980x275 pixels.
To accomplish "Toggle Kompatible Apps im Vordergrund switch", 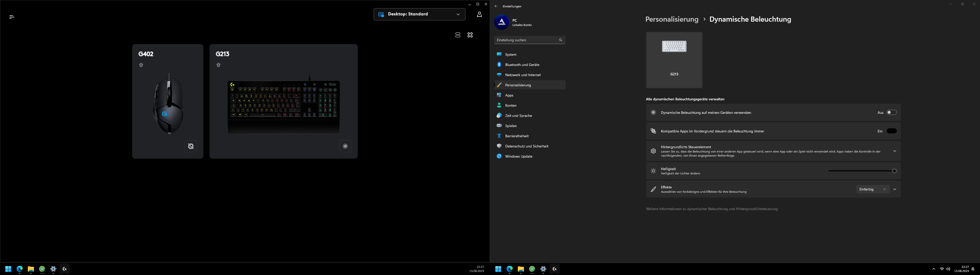I will 891,131.
